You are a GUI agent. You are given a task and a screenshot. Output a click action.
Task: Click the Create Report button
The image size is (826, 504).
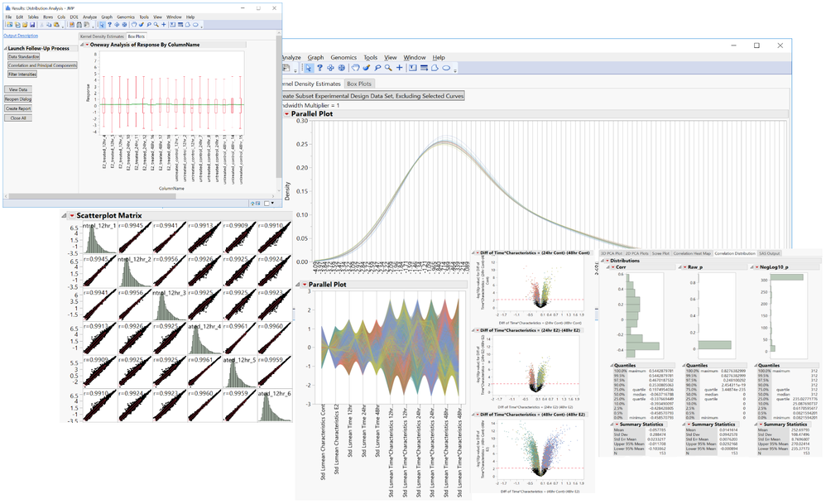click(x=18, y=108)
